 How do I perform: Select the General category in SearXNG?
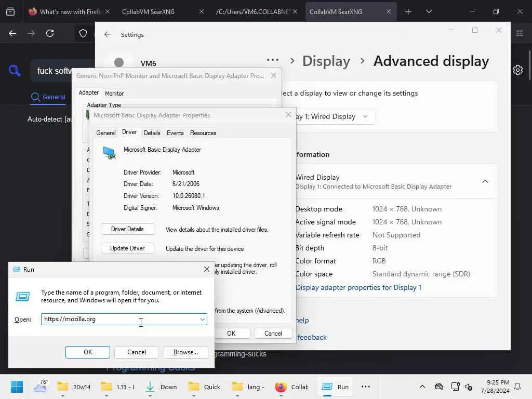(48, 97)
